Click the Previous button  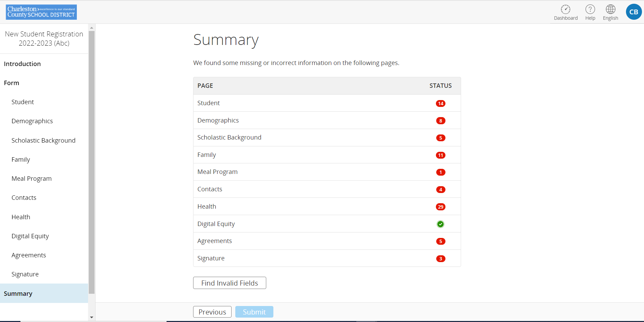coord(212,312)
